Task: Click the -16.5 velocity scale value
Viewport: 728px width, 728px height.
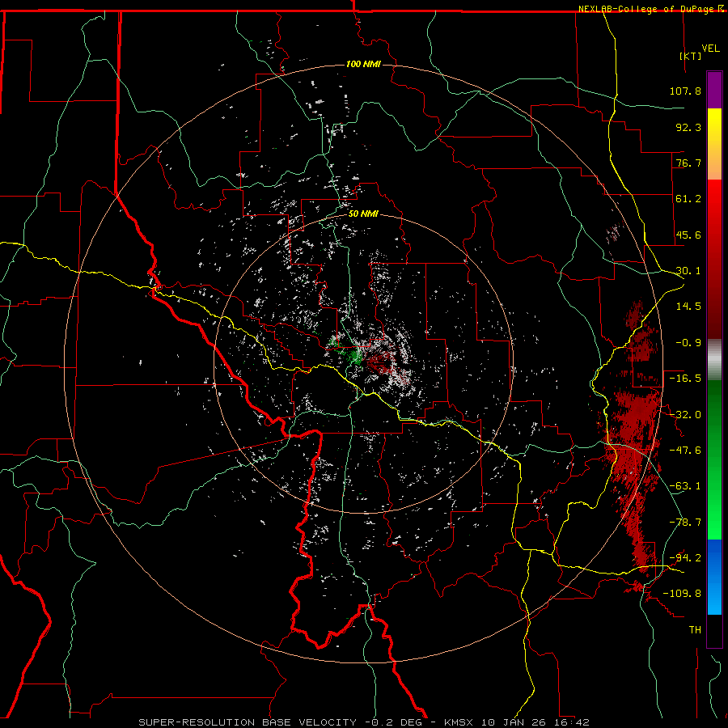Action: click(x=685, y=379)
